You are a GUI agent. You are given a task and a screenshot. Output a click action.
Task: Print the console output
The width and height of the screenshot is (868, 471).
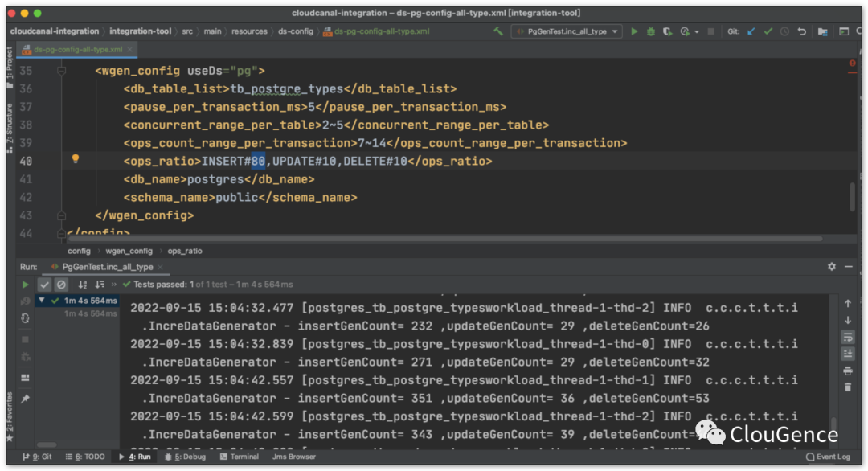click(848, 371)
